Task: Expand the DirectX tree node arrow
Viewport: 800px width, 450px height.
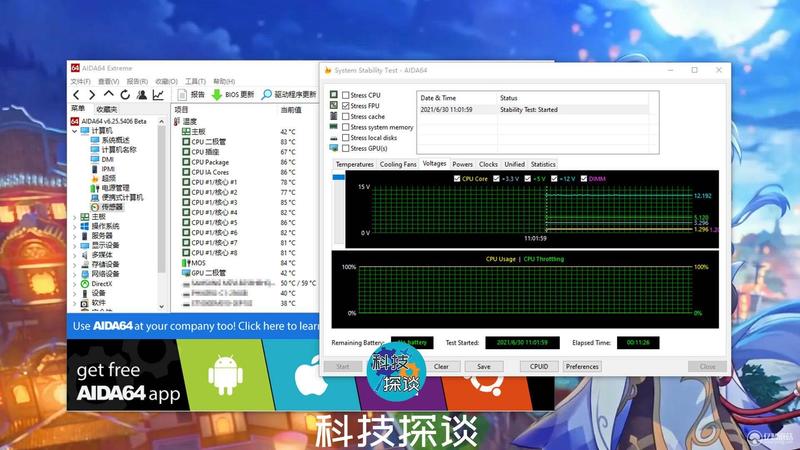Action: (75, 284)
